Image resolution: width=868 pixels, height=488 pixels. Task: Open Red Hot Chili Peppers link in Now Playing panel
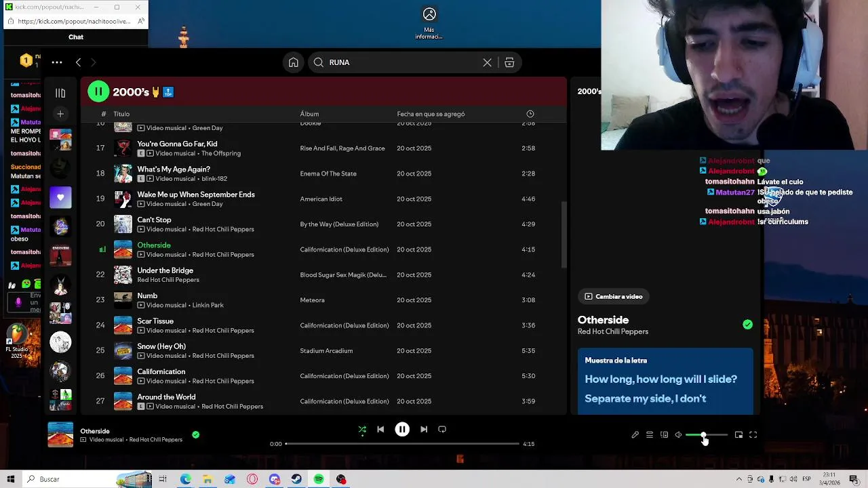coord(613,331)
